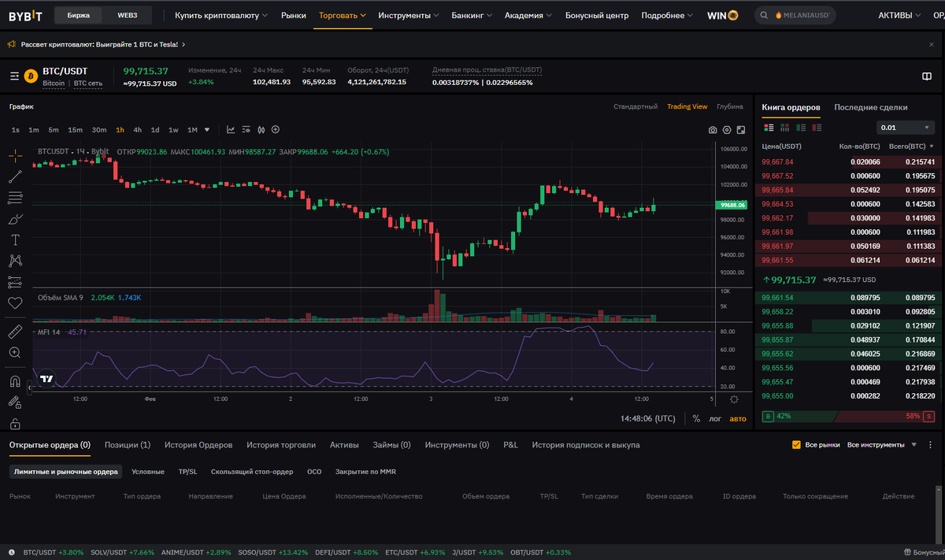Select the trend line drawing tool
Image resolution: width=945 pixels, height=560 pixels.
15,177
